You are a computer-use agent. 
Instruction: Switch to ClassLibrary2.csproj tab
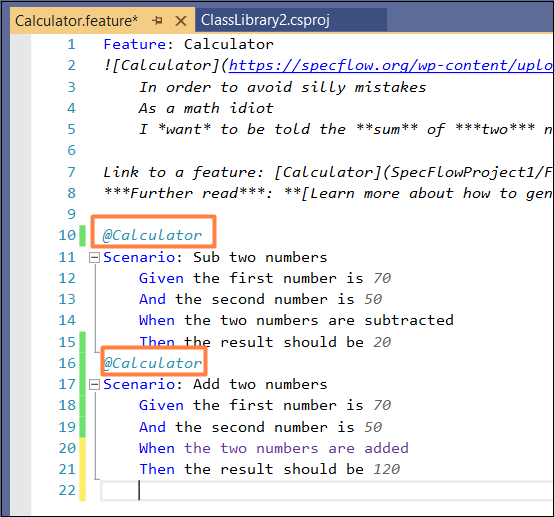[x=265, y=20]
